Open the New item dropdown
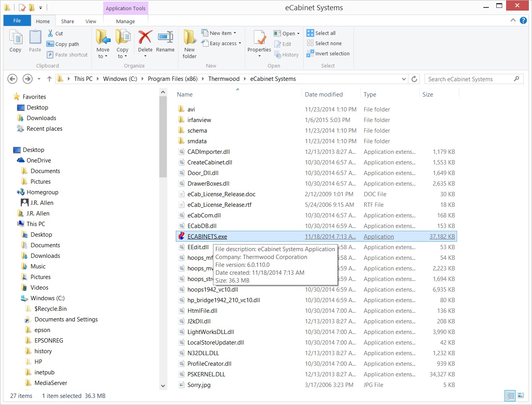The width and height of the screenshot is (532, 405). 220,33
